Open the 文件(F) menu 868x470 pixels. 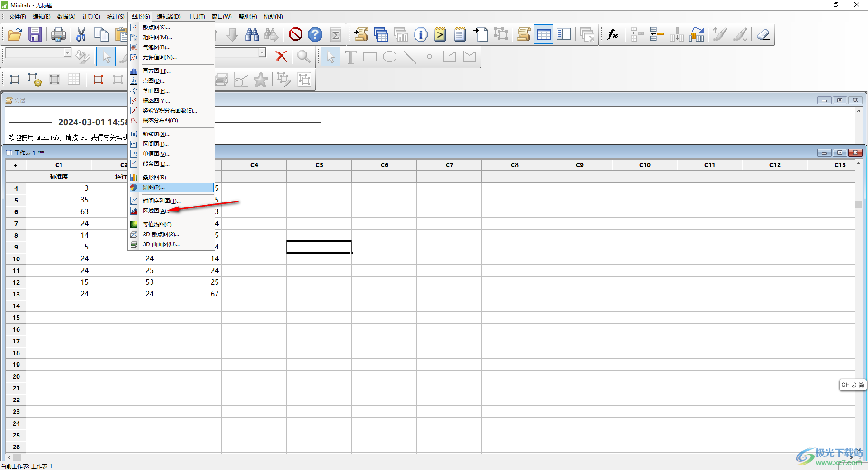pyautogui.click(x=17, y=17)
